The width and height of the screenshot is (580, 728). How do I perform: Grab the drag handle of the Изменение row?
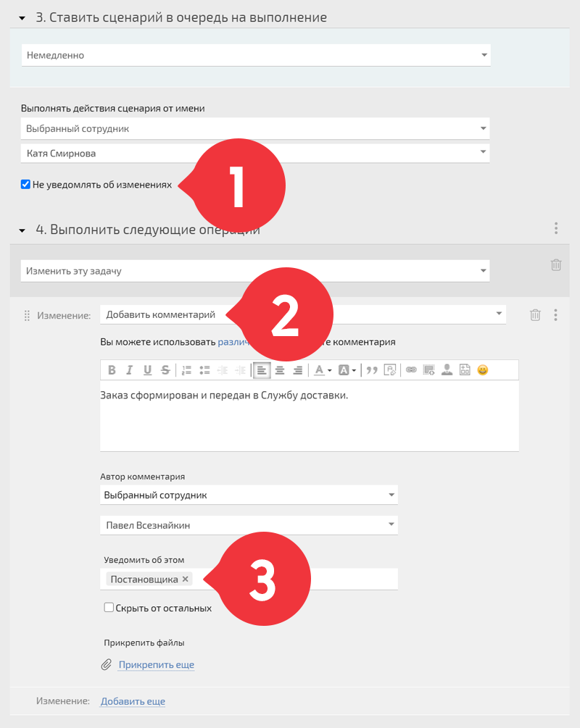27,315
